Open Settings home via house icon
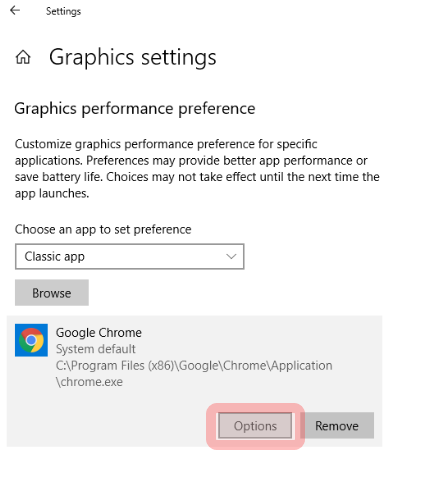This screenshot has height=481, width=433. (23, 57)
